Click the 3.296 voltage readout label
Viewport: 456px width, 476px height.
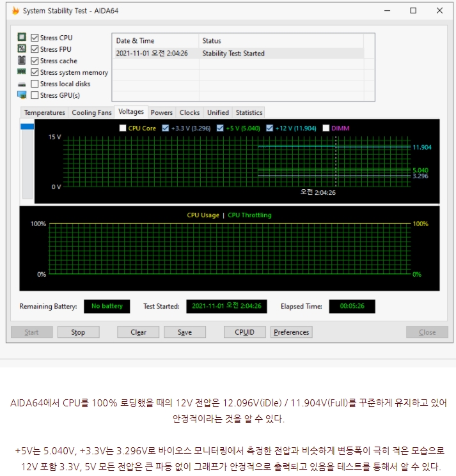[420, 176]
